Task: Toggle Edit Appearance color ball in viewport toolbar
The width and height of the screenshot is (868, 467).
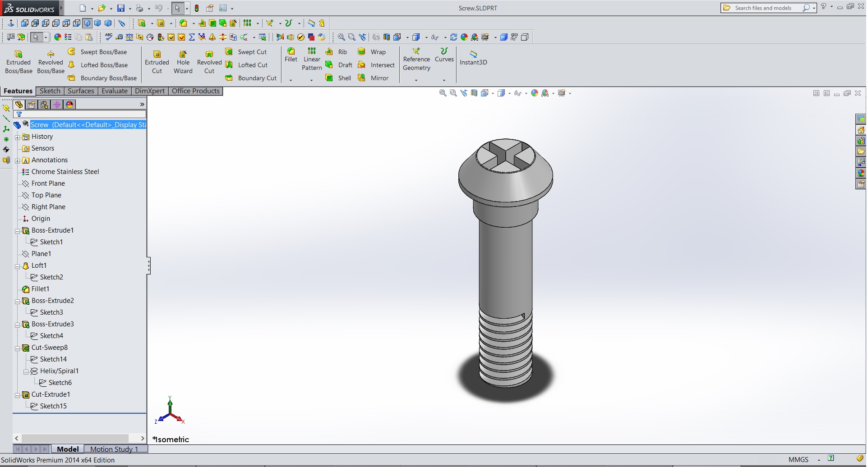Action: pyautogui.click(x=535, y=93)
